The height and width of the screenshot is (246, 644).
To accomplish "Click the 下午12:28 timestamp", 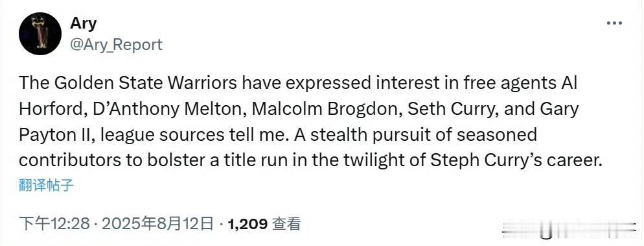I will tap(54, 224).
